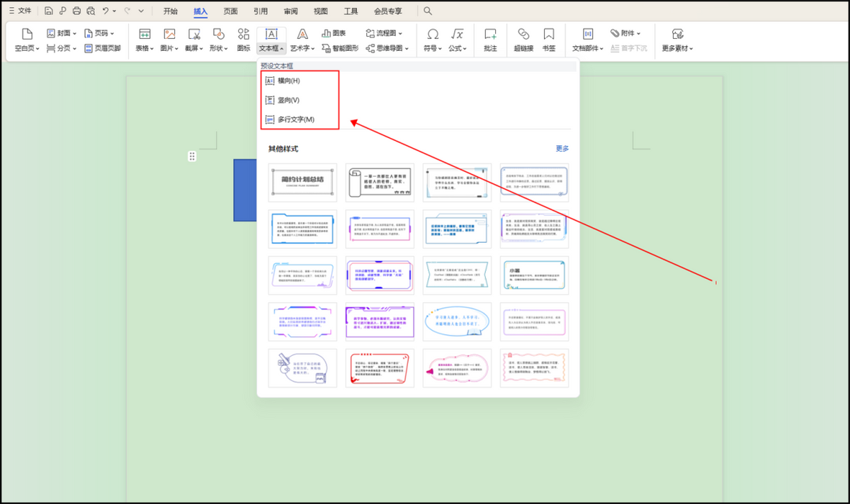Click the Shapes (形状) icon
Screen dimensions: 850x504
click(219, 34)
